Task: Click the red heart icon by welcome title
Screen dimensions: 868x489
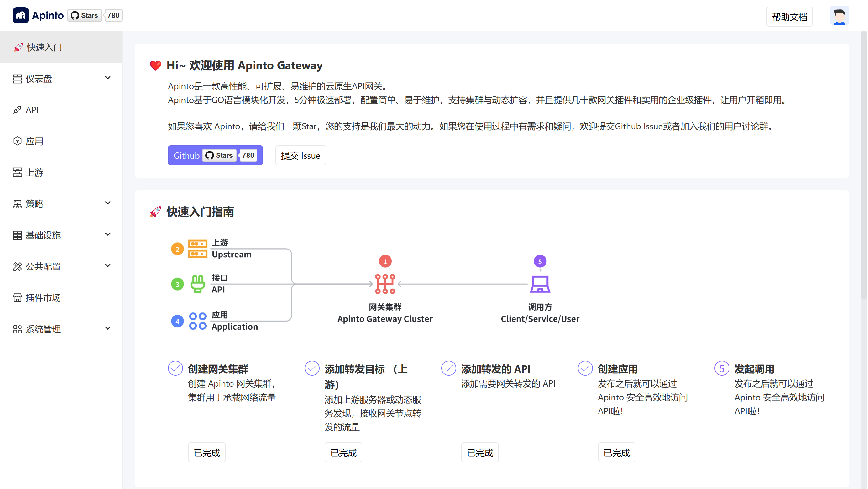Action: [155, 65]
